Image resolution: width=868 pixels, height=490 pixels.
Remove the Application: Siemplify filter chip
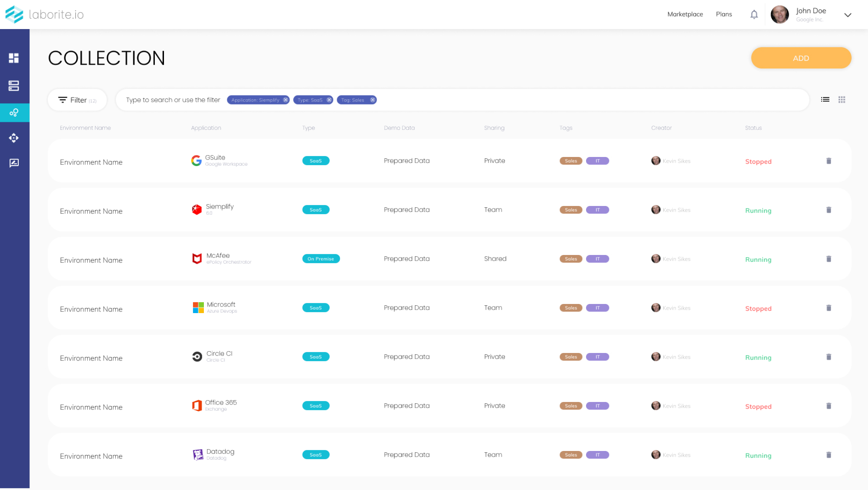(x=285, y=100)
